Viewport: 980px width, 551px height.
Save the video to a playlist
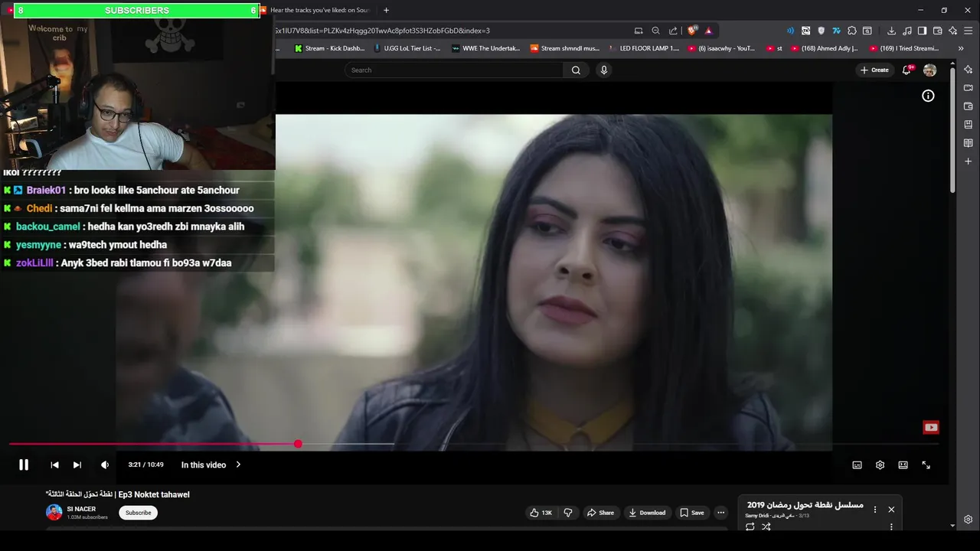point(692,513)
